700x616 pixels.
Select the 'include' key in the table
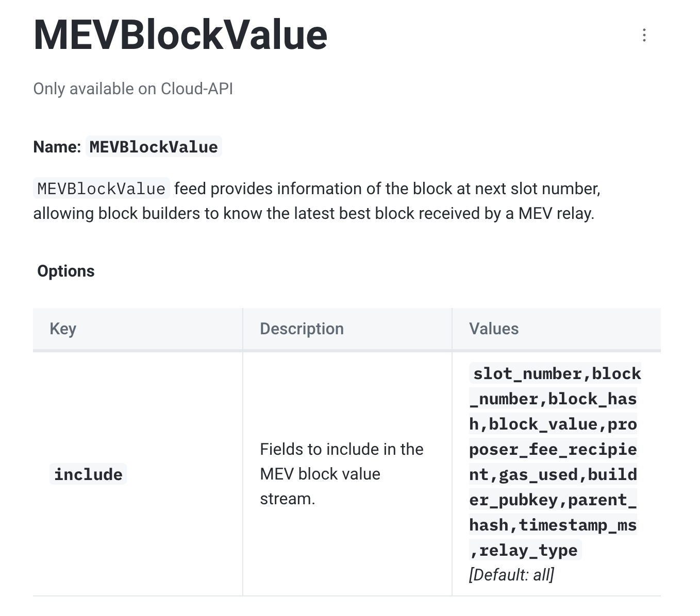pyautogui.click(x=88, y=474)
